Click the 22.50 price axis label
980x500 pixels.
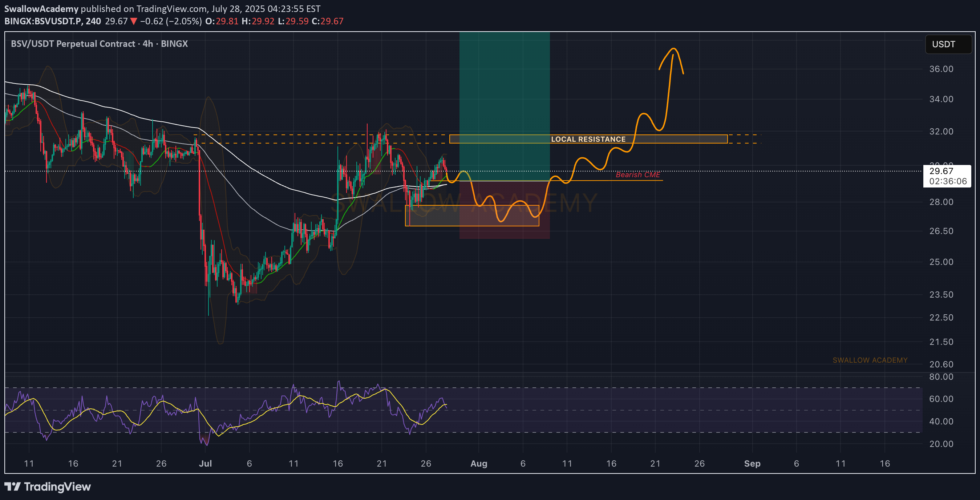941,317
